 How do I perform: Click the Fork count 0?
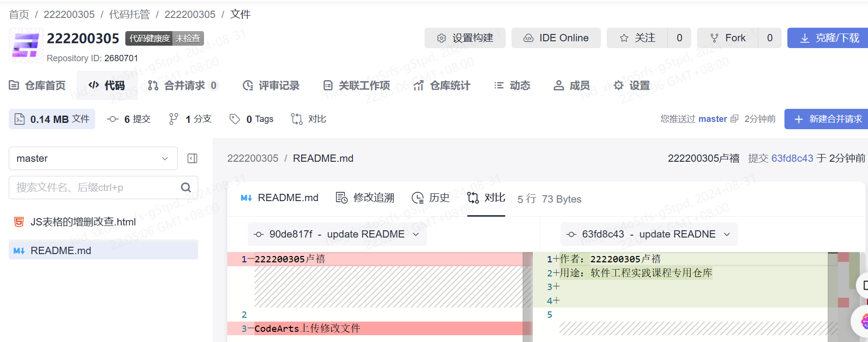pyautogui.click(x=770, y=38)
